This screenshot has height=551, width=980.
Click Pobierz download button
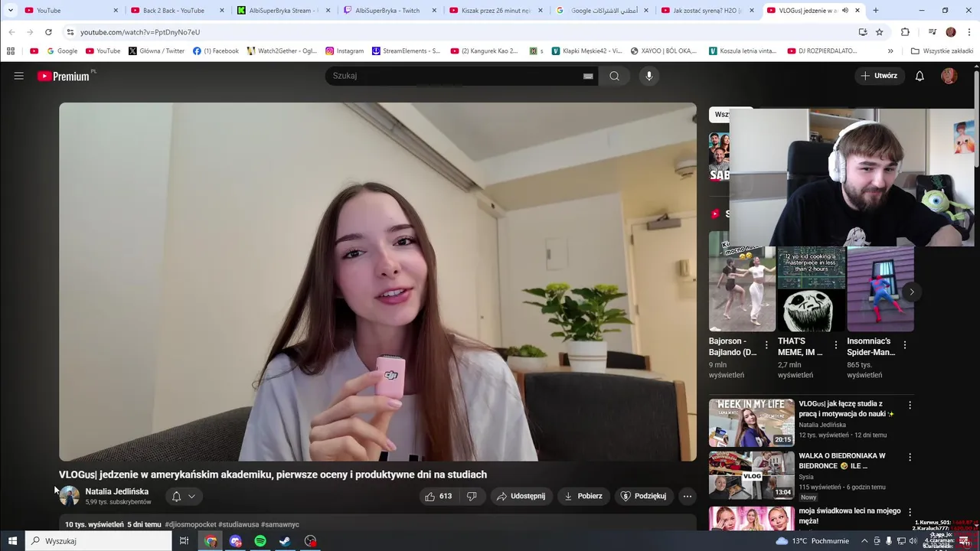(583, 496)
